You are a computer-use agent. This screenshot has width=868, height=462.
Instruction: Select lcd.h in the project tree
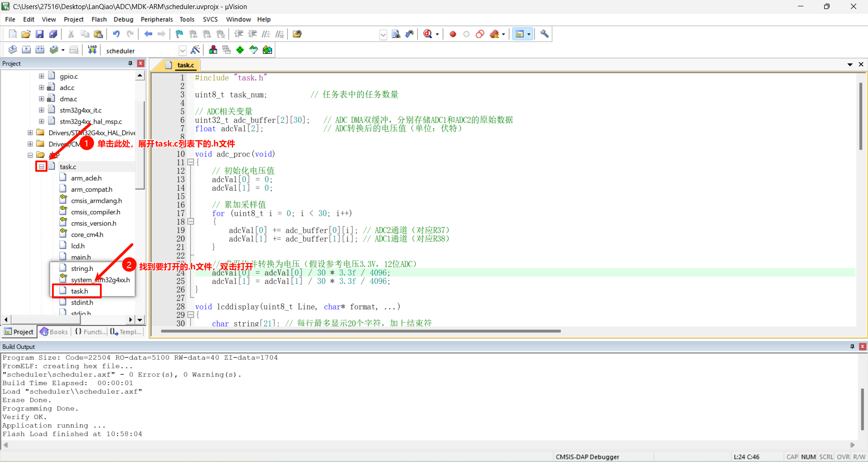point(78,246)
